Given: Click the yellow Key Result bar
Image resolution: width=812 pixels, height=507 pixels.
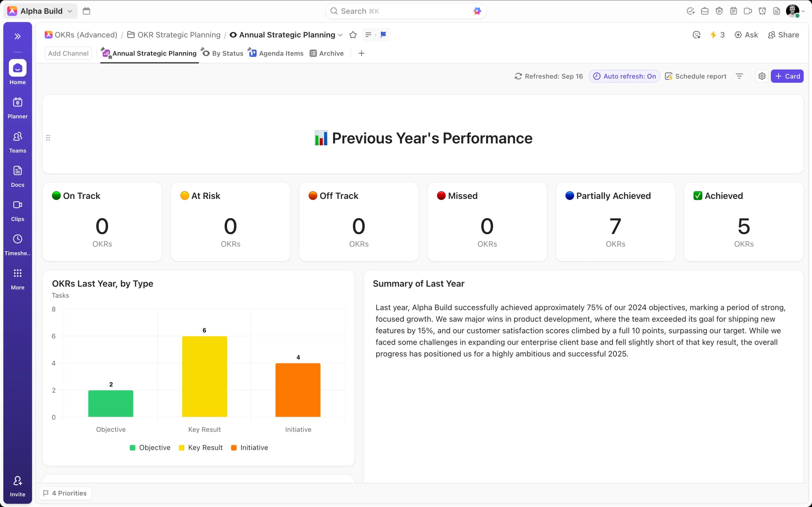Looking at the screenshot, I should 204,376.
